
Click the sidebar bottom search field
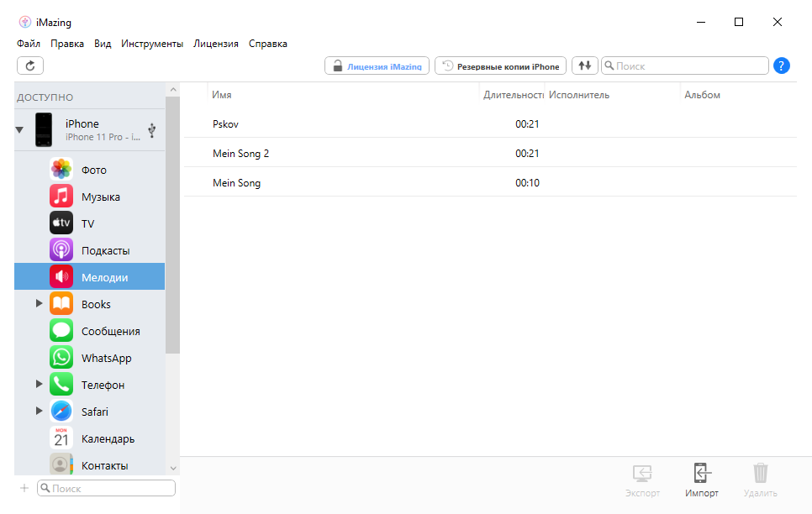tap(106, 488)
